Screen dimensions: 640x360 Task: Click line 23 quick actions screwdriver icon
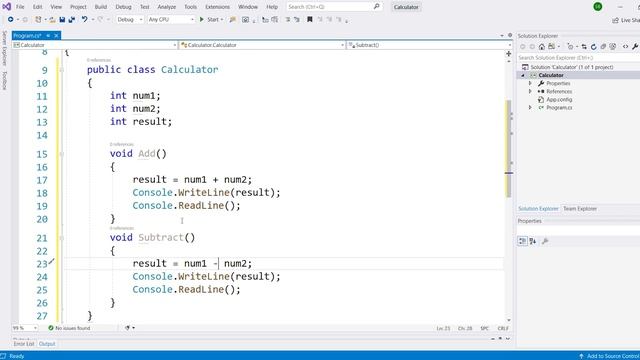coord(51,261)
